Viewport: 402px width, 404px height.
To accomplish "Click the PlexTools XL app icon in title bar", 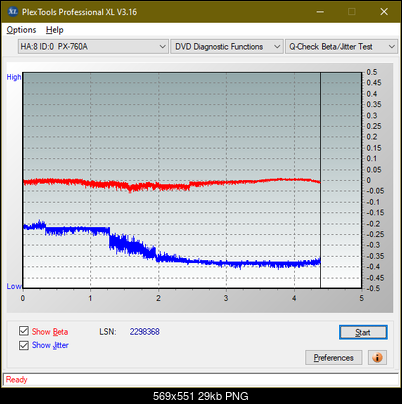I will [13, 12].
